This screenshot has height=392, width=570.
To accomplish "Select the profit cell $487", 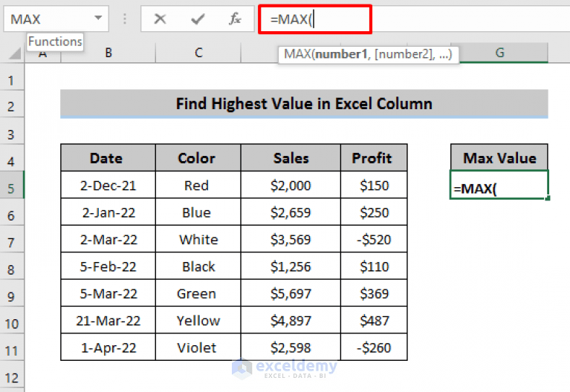I will 374,320.
